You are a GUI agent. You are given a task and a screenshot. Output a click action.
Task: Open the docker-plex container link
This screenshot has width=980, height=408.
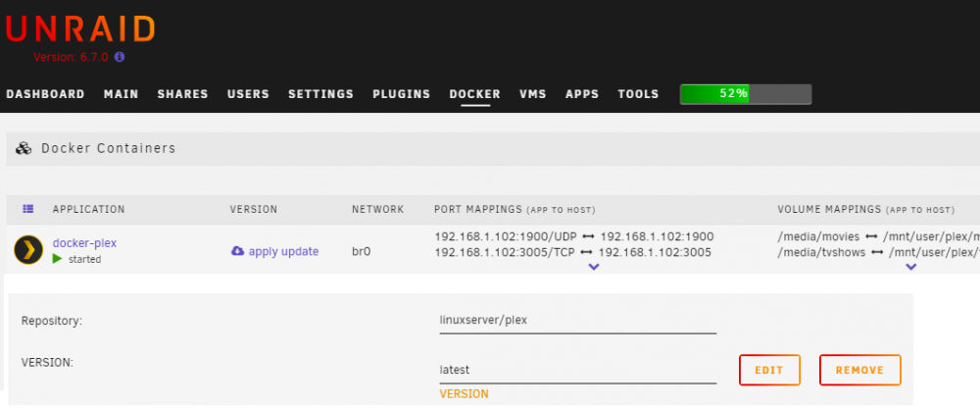[84, 243]
